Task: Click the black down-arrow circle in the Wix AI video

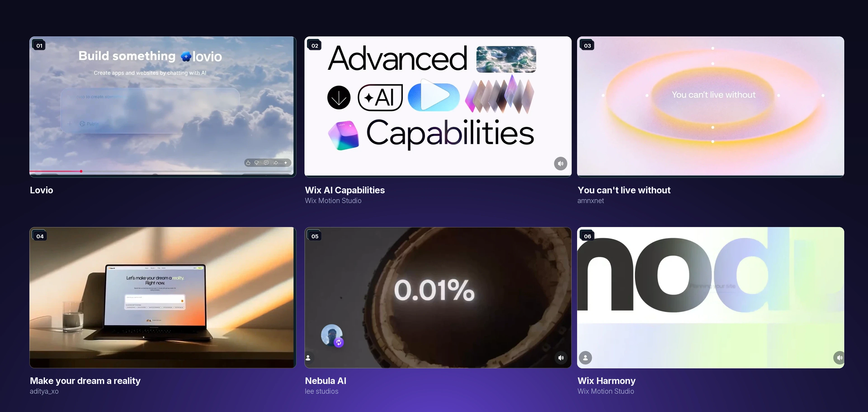Action: 339,97
